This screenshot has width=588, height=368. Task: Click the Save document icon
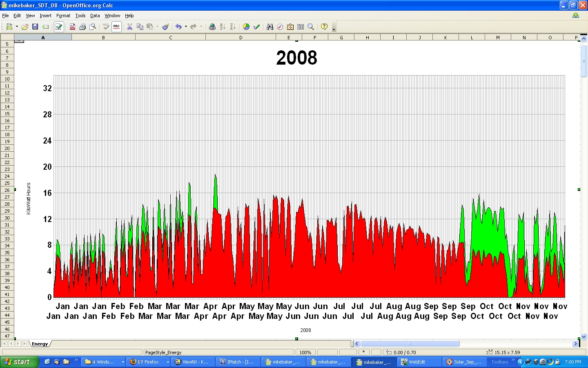click(x=35, y=27)
